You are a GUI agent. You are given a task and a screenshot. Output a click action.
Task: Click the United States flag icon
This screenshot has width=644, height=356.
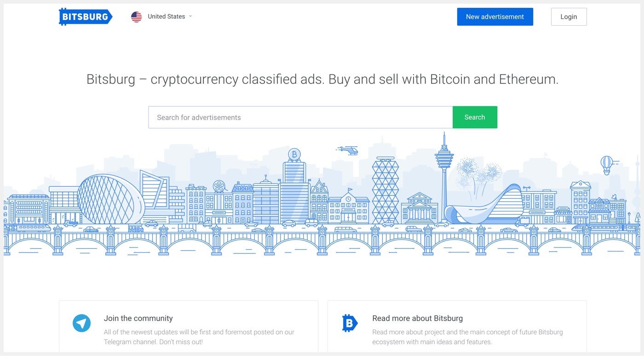tap(136, 16)
